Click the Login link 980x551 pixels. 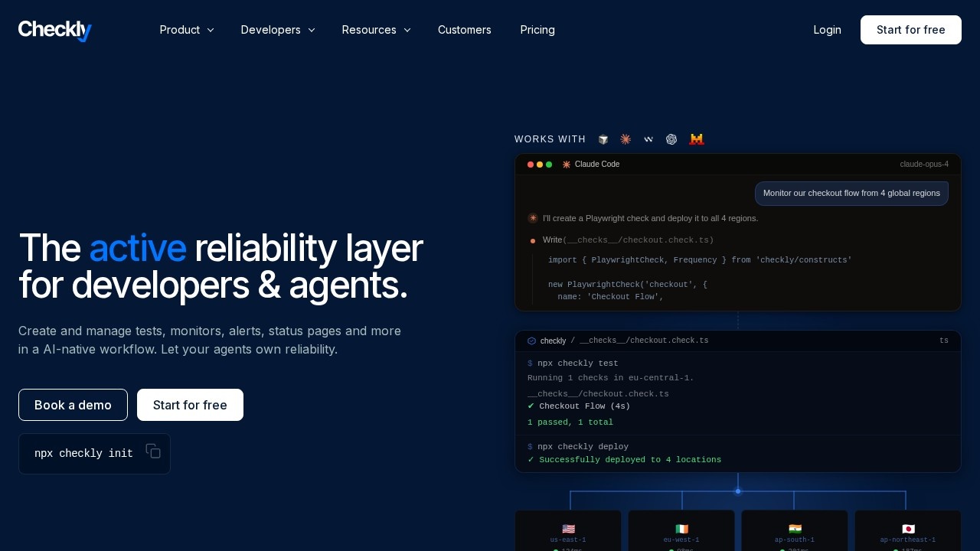(827, 30)
